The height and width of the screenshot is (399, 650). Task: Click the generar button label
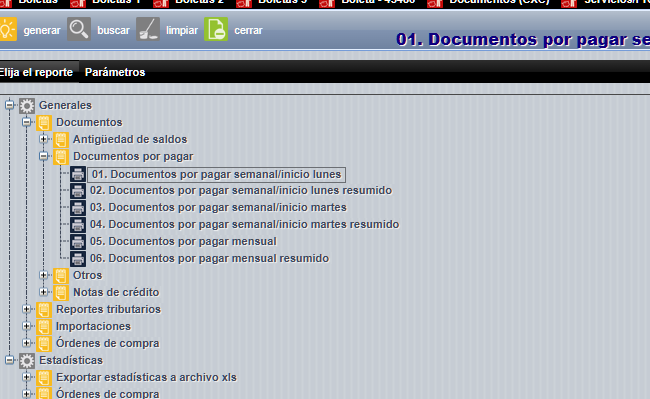42,30
